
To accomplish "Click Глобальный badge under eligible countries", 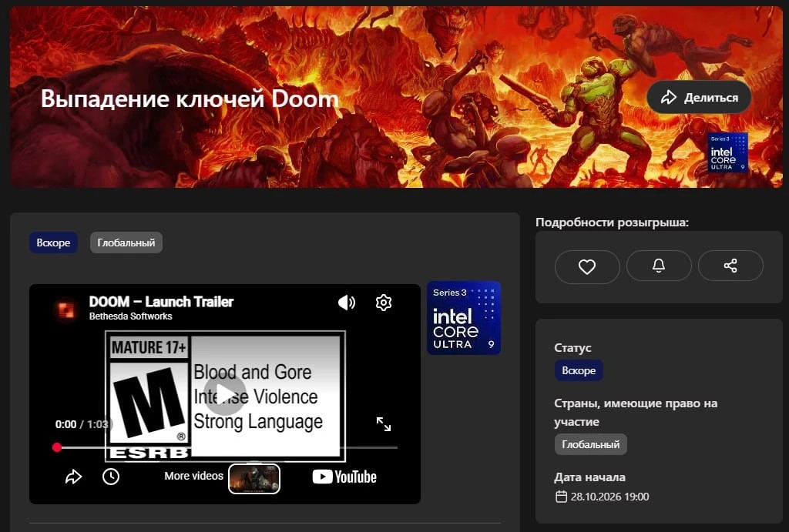I will click(x=591, y=444).
